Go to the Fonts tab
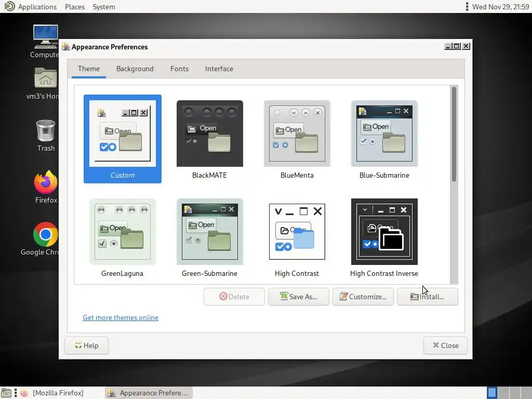The image size is (532, 399). (179, 69)
